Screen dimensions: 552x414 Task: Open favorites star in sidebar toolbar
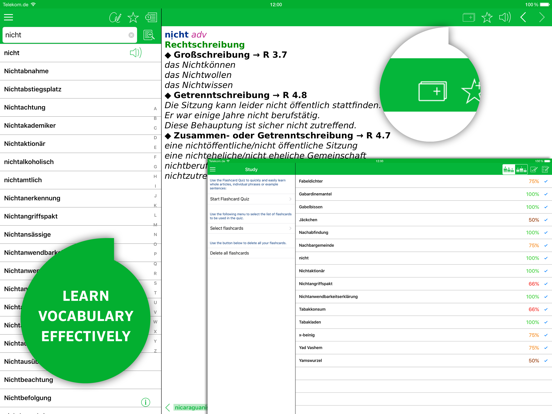point(133,17)
